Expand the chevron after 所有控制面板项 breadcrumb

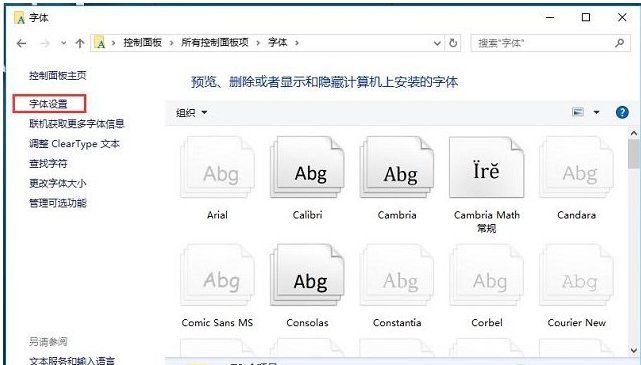[x=258, y=43]
